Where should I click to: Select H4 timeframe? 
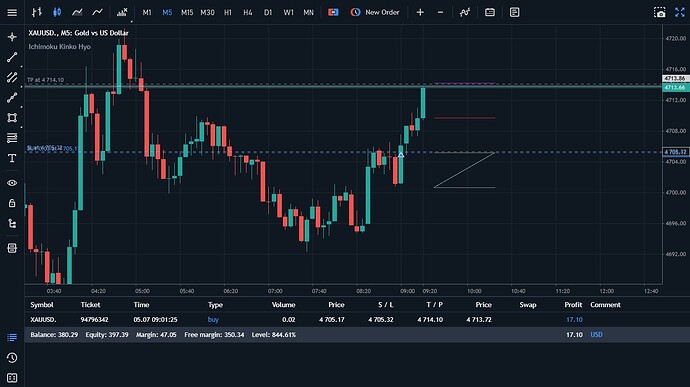248,13
